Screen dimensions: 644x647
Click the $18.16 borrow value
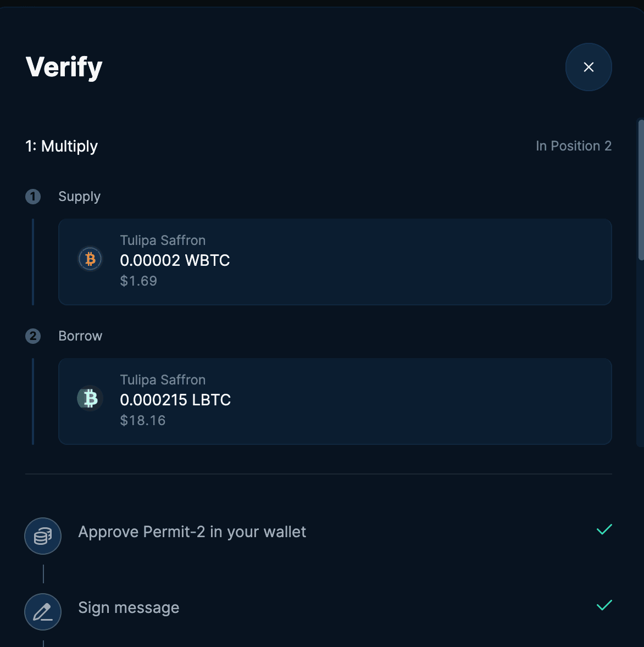(143, 421)
